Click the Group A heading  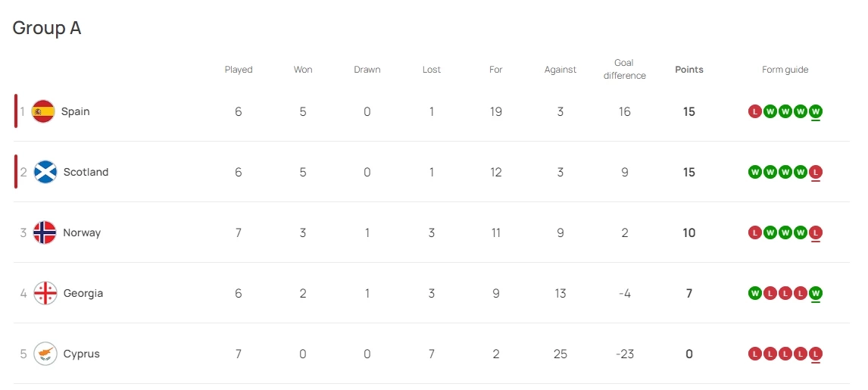pos(47,28)
